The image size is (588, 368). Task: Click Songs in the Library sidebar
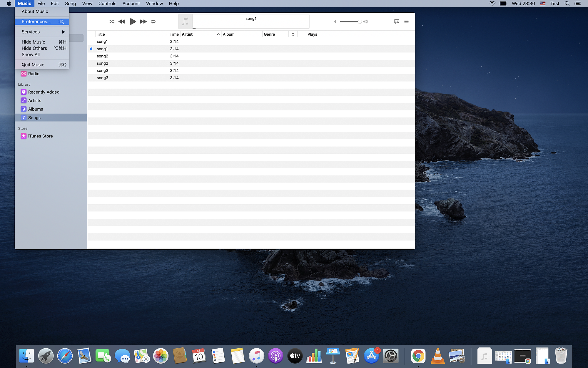[34, 117]
